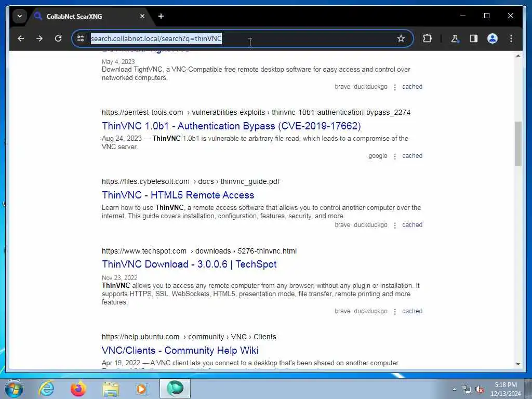Screen dimensions: 532x399
Task: Expand options dots next to google engine
Action: pos(395,156)
